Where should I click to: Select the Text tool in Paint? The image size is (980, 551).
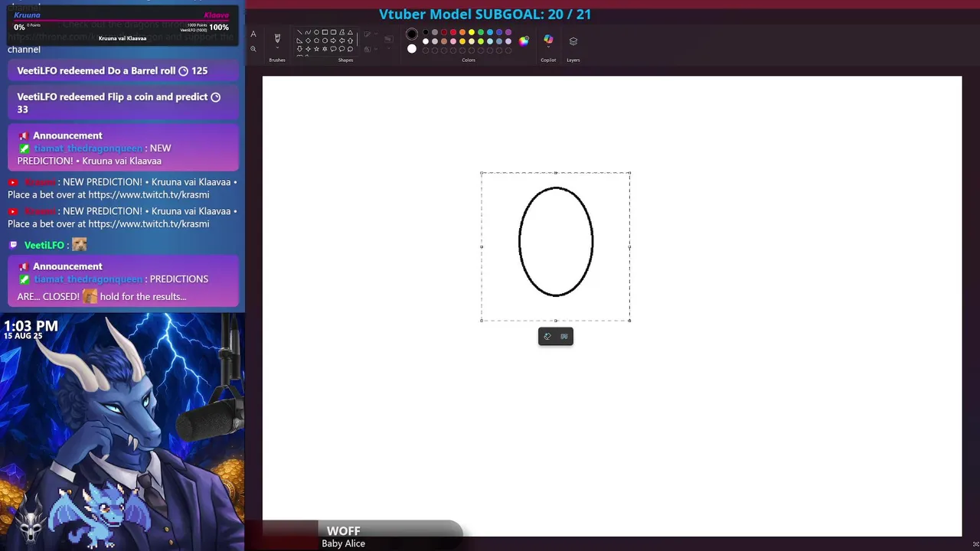point(253,34)
